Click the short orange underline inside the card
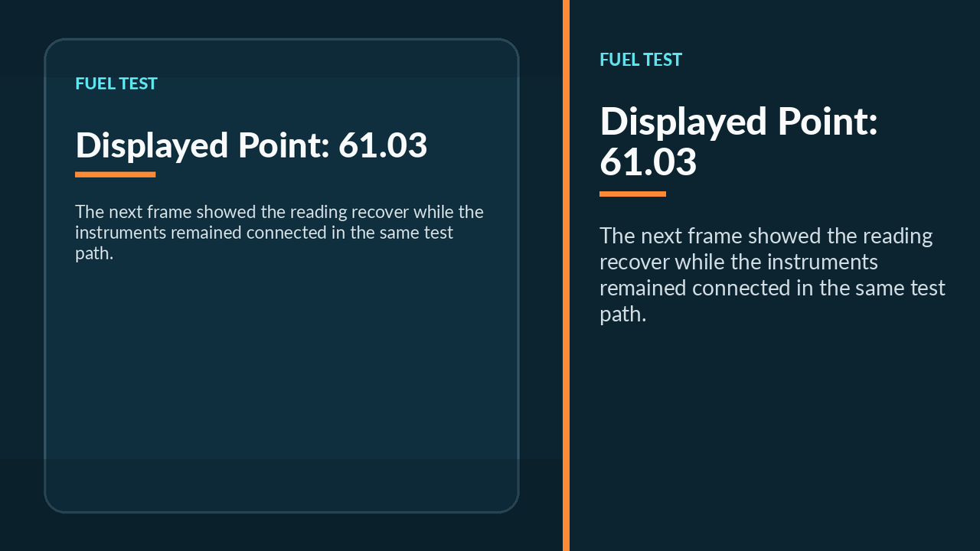 (116, 174)
